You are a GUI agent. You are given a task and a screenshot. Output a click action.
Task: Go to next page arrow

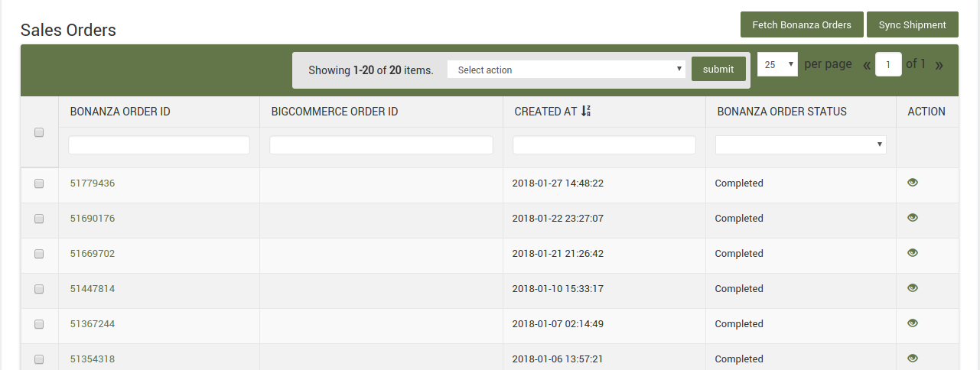pyautogui.click(x=939, y=65)
